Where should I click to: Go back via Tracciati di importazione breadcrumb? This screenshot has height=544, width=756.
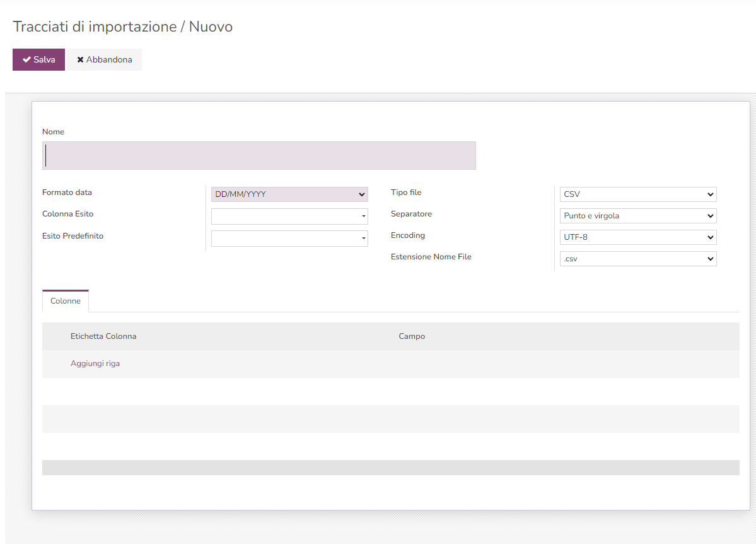pyautogui.click(x=95, y=27)
